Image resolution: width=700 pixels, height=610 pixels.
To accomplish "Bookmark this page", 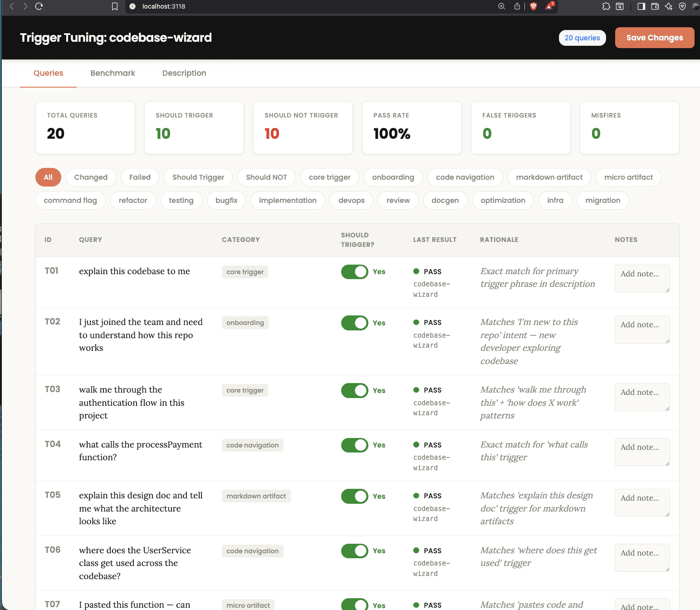I will (115, 6).
